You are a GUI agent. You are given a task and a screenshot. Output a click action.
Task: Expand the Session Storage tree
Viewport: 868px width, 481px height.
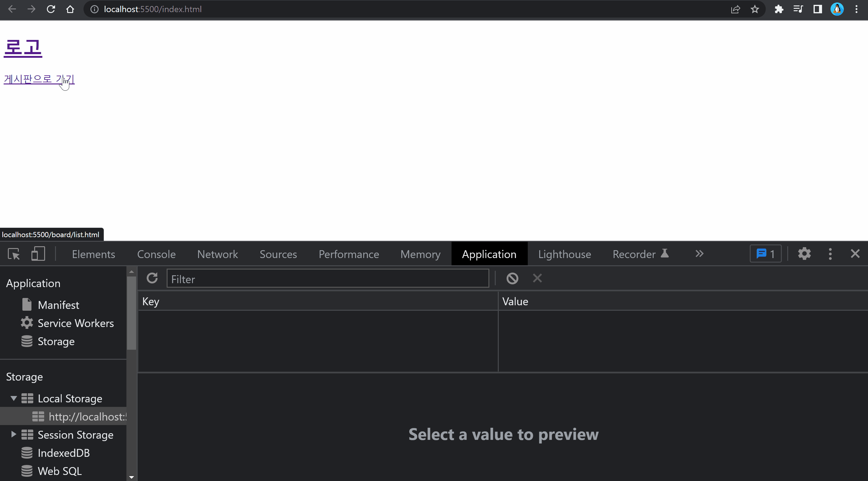coord(14,434)
